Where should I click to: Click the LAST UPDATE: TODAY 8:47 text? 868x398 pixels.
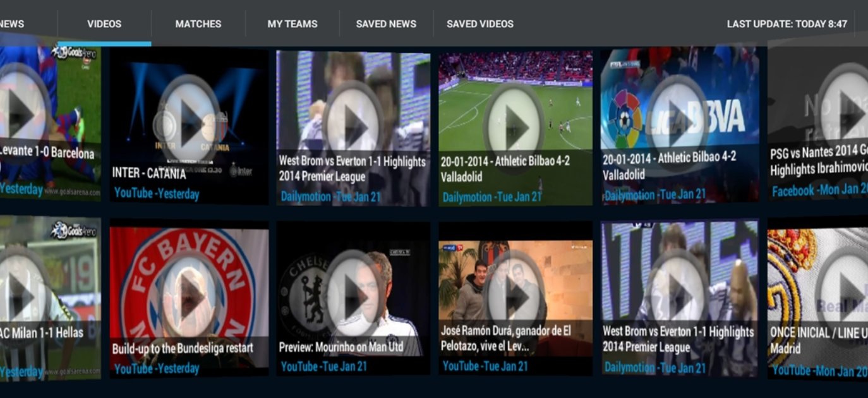[x=787, y=24]
